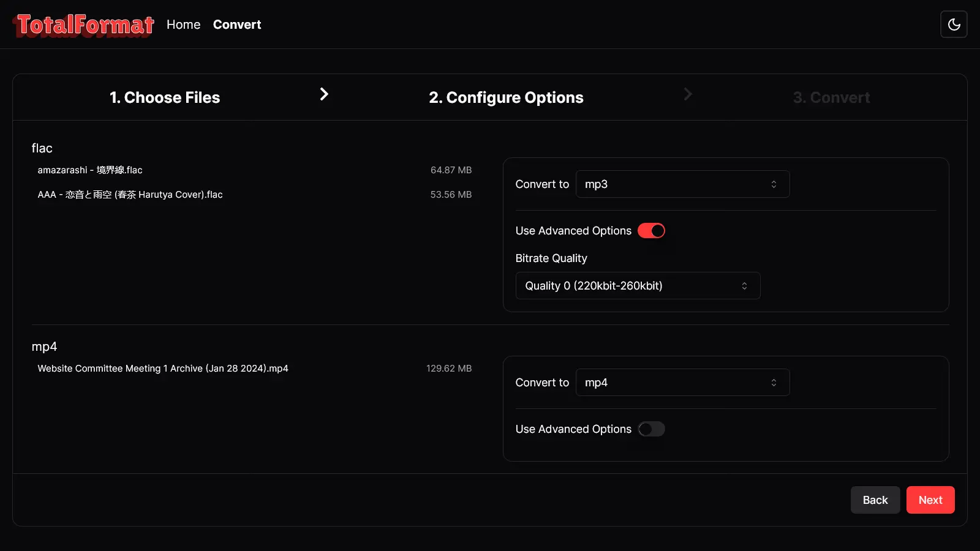The width and height of the screenshot is (980, 551).
Task: Jump to the 3. Convert step
Action: pyautogui.click(x=831, y=97)
